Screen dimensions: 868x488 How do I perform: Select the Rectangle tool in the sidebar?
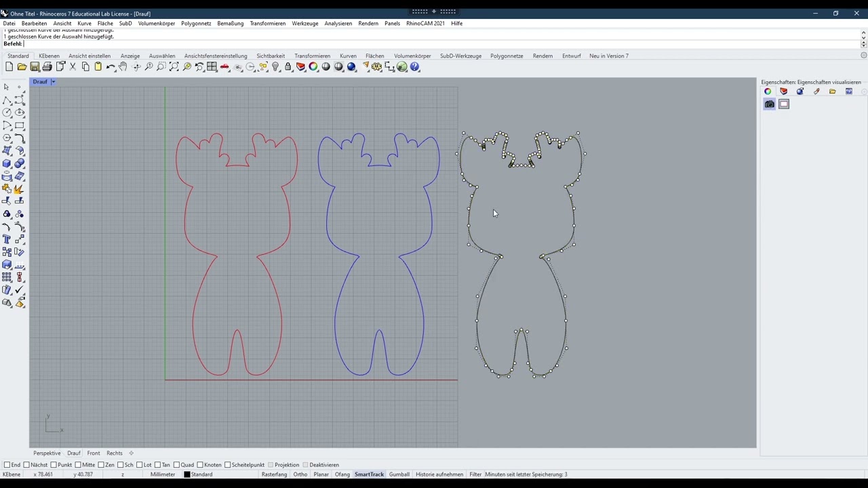[20, 125]
